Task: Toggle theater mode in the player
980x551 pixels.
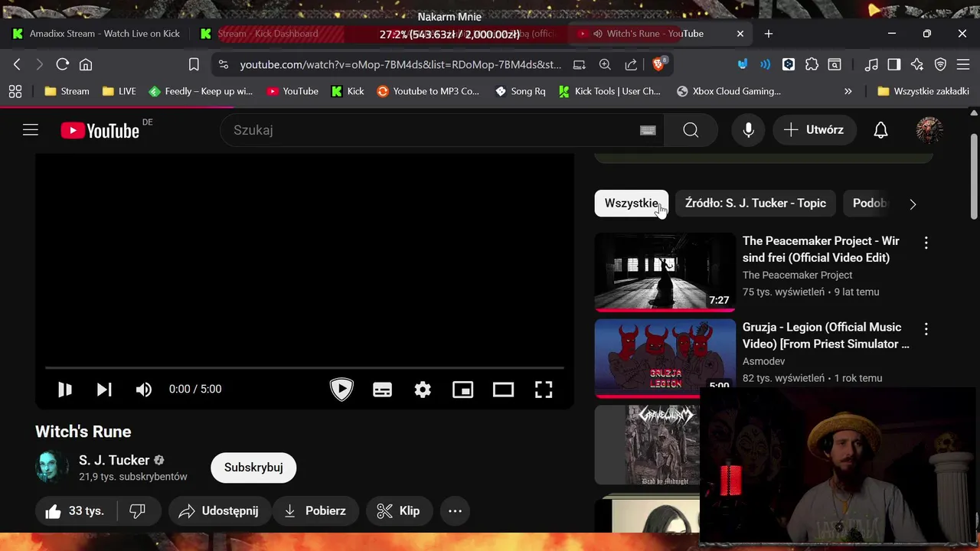Action: [x=503, y=390]
